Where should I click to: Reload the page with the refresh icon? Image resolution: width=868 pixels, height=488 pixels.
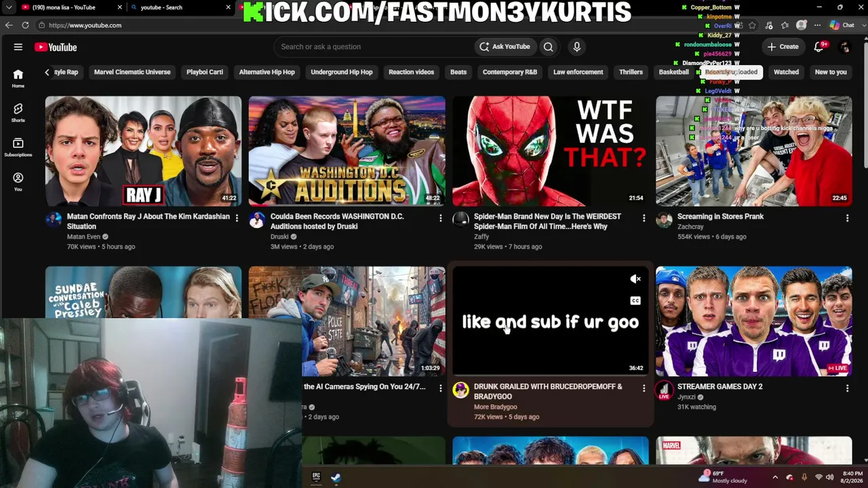click(25, 25)
